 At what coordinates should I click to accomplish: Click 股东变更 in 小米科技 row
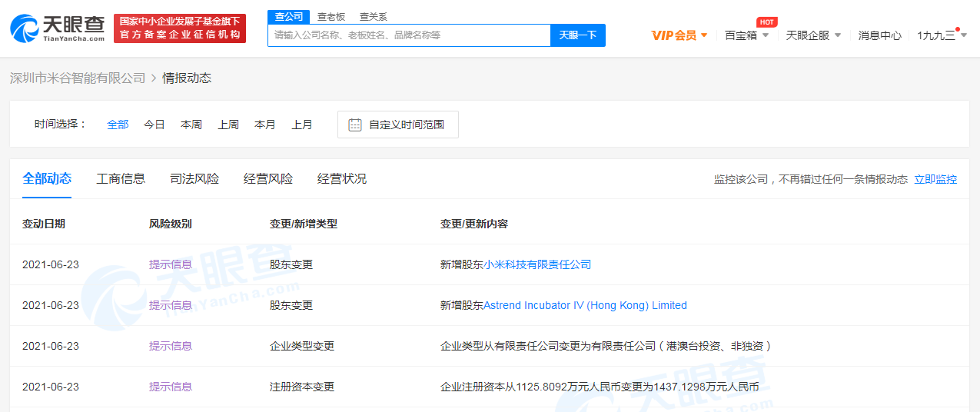coord(291,264)
